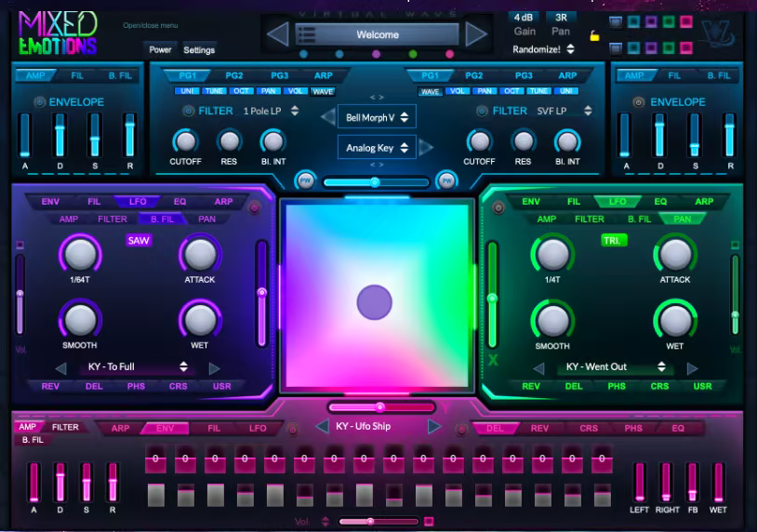Image resolution: width=757 pixels, height=532 pixels.
Task: Click green layer dot under preset name
Action: 413,54
